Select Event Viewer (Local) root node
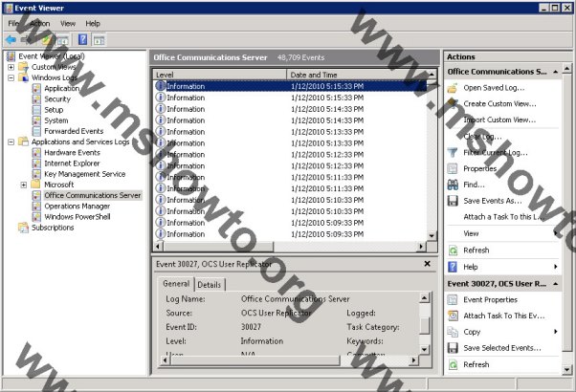This screenshot has height=392, width=576. (x=52, y=56)
